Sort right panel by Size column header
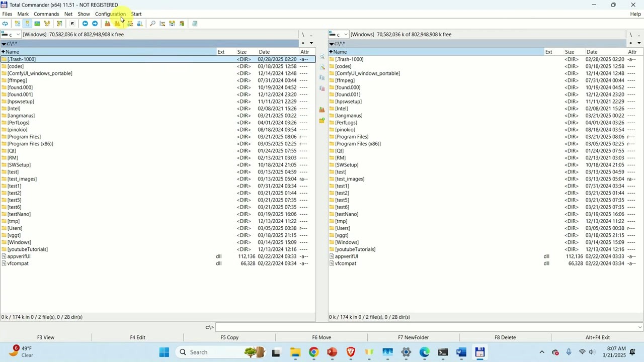This screenshot has height=362, width=644. tap(570, 52)
